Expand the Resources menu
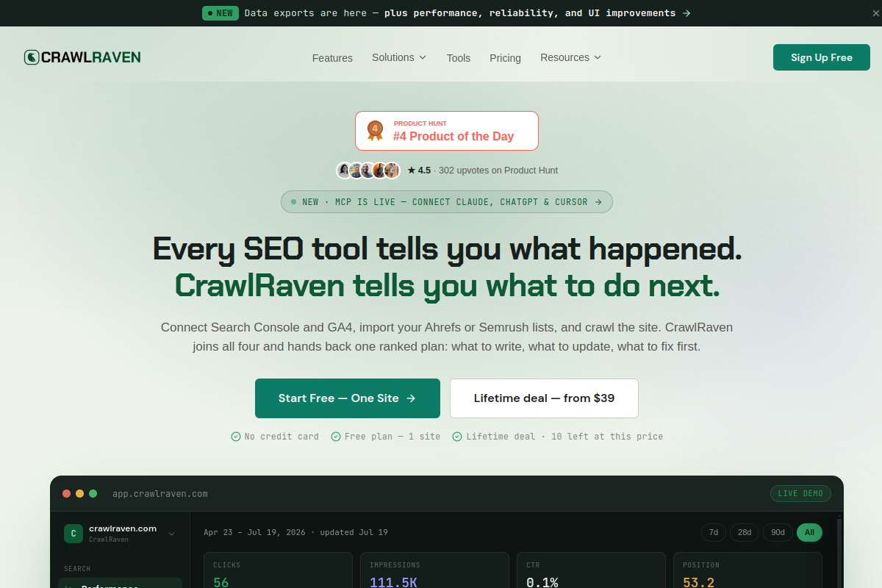This screenshot has width=882, height=588. pos(570,57)
